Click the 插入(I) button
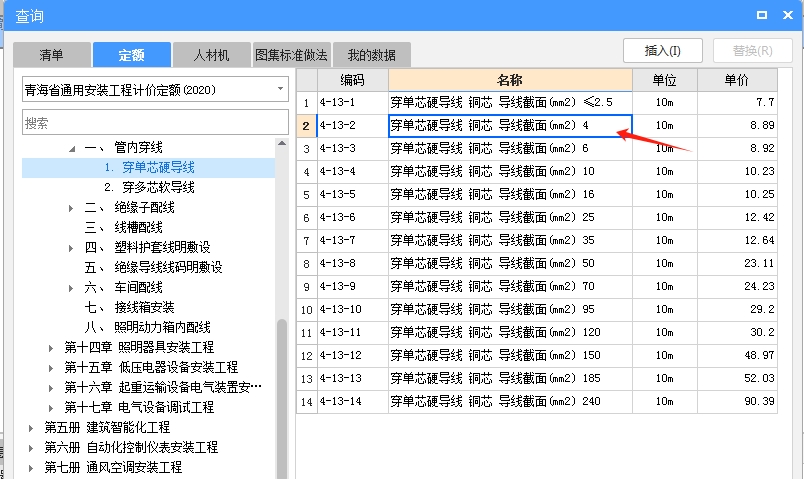 coord(662,51)
